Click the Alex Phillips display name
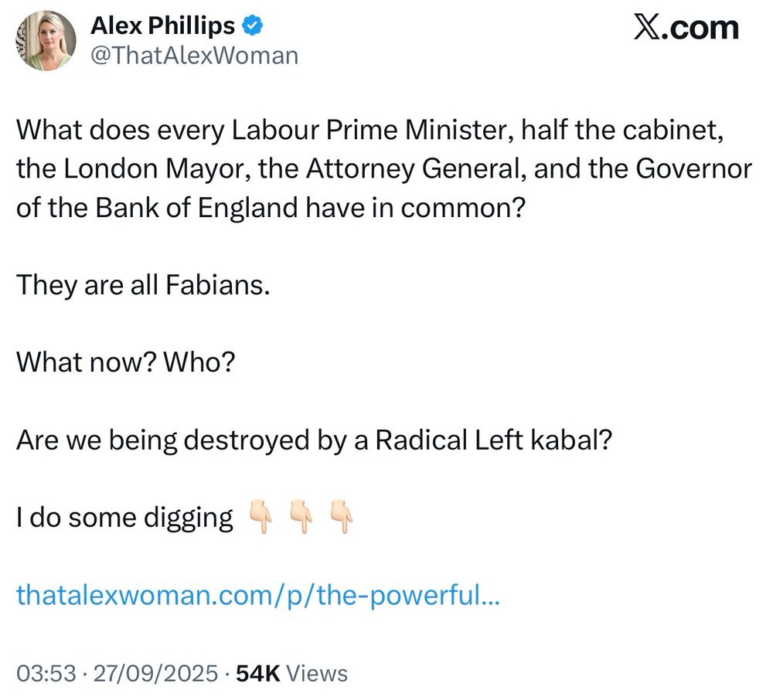The image size is (773, 700). tap(162, 25)
